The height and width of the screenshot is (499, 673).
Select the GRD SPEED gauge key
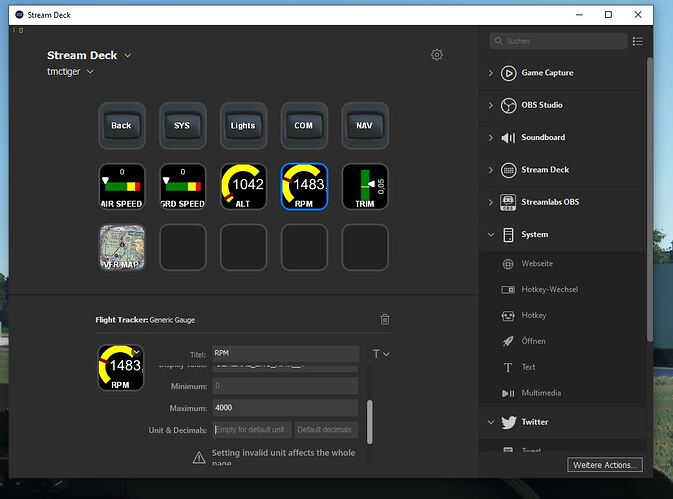[x=183, y=186]
